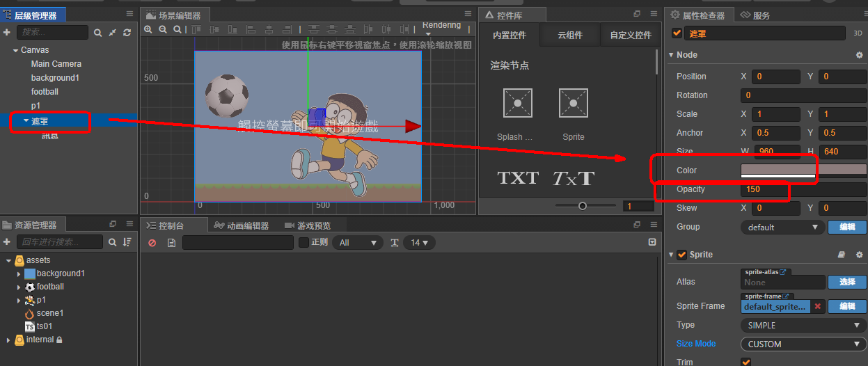Image resolution: width=868 pixels, height=366 pixels.
Task: Switch to the 自定义控件 tab
Action: tap(631, 35)
